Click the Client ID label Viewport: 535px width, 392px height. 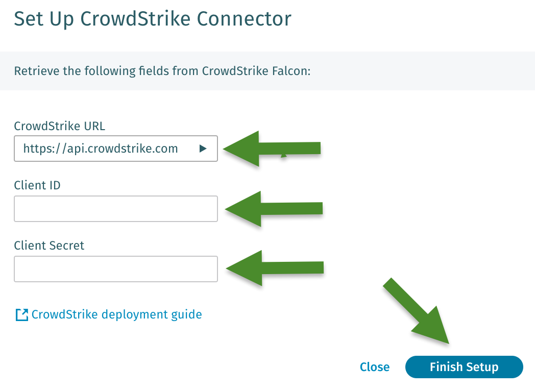click(37, 185)
